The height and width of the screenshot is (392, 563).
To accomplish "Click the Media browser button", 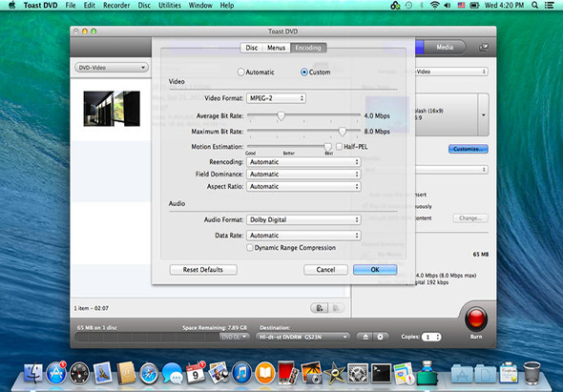I will pos(445,47).
